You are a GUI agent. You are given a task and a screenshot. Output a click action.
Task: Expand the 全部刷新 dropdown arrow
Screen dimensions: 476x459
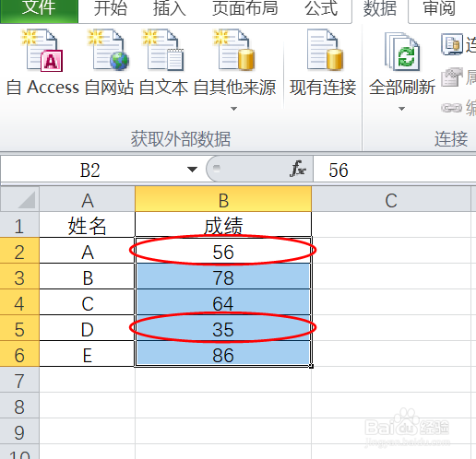pyautogui.click(x=401, y=109)
